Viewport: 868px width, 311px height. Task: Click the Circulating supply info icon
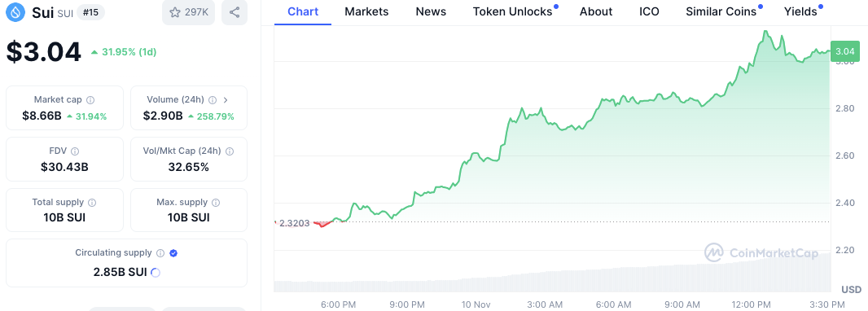[x=160, y=253]
